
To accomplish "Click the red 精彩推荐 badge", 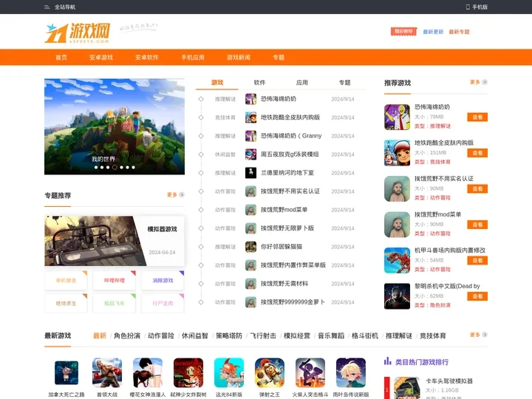I will tap(403, 32).
